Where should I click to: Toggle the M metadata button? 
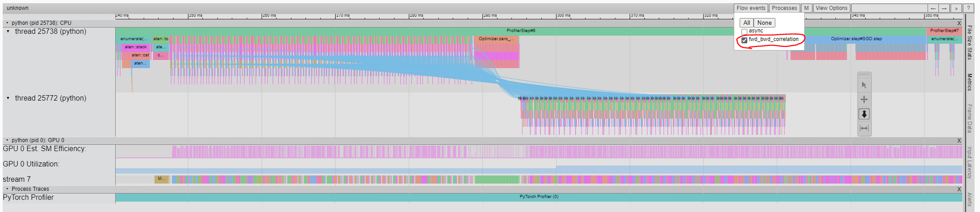tap(806, 8)
